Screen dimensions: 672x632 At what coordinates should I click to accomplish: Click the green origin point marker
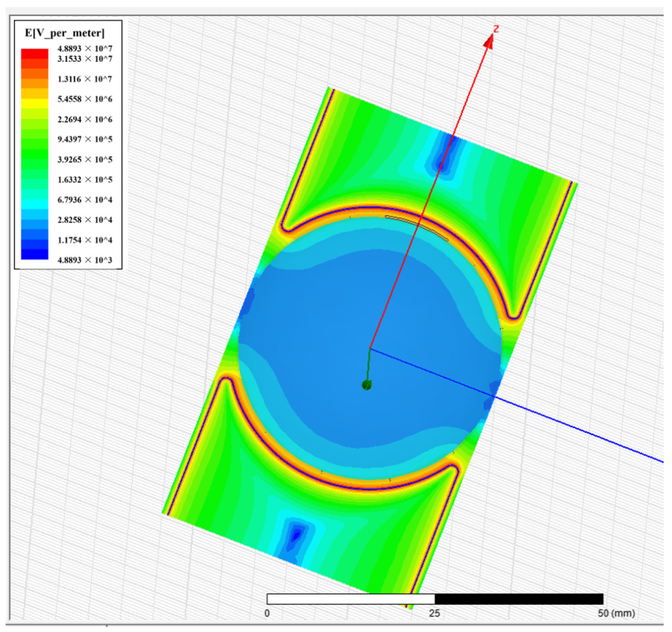pyautogui.click(x=366, y=384)
